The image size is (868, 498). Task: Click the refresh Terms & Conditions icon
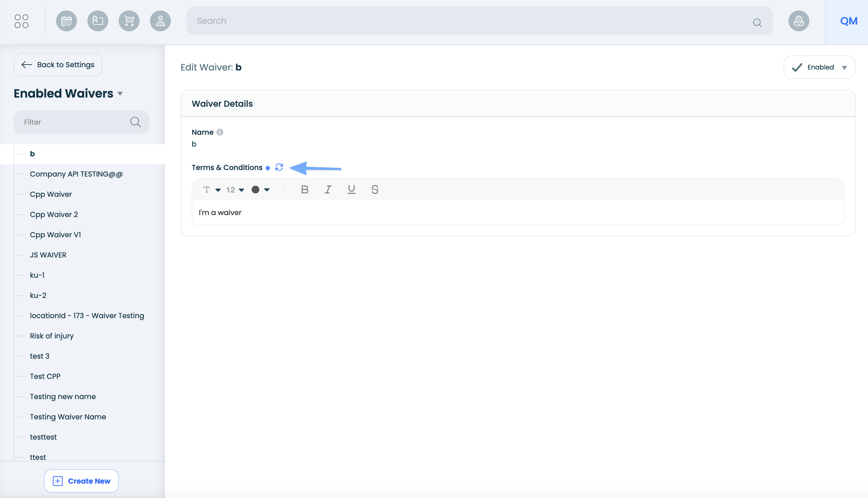pos(279,167)
